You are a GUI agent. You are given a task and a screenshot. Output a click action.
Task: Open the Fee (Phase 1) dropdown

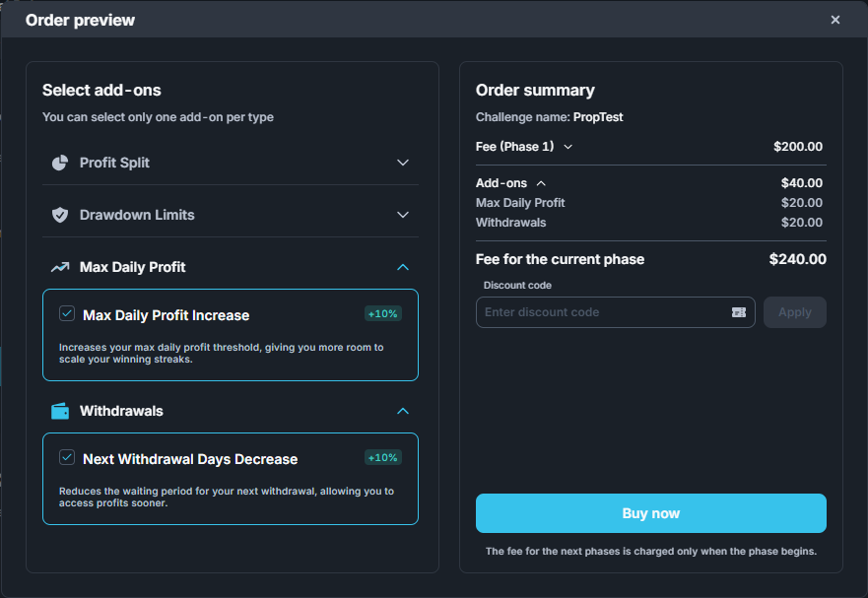pos(568,147)
